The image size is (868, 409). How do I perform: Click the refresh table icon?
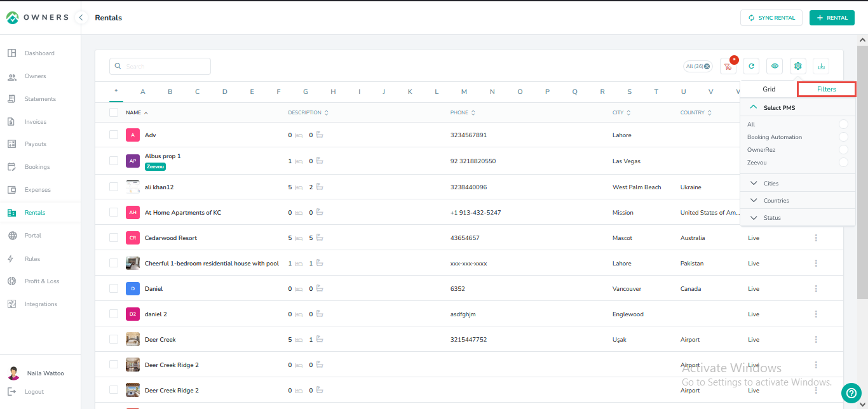pos(751,66)
